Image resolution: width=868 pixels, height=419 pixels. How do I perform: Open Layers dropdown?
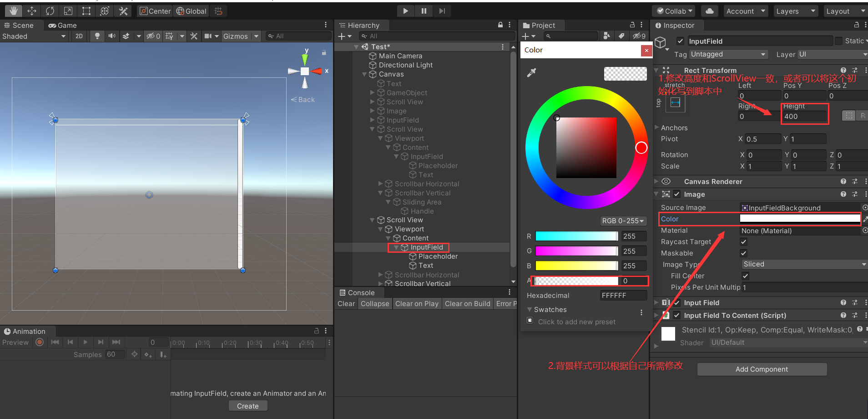pyautogui.click(x=796, y=11)
